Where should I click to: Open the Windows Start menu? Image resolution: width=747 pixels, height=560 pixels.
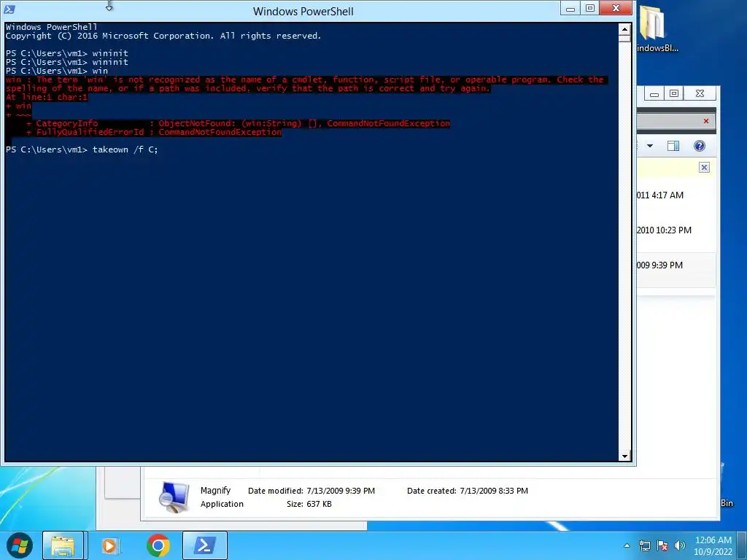19,545
